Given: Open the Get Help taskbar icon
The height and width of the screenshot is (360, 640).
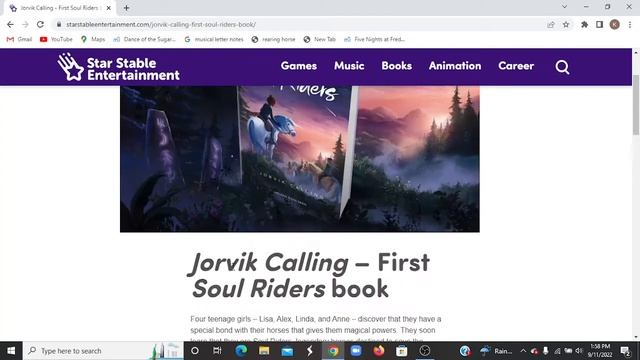Looking at the screenshot, I should click(x=465, y=351).
